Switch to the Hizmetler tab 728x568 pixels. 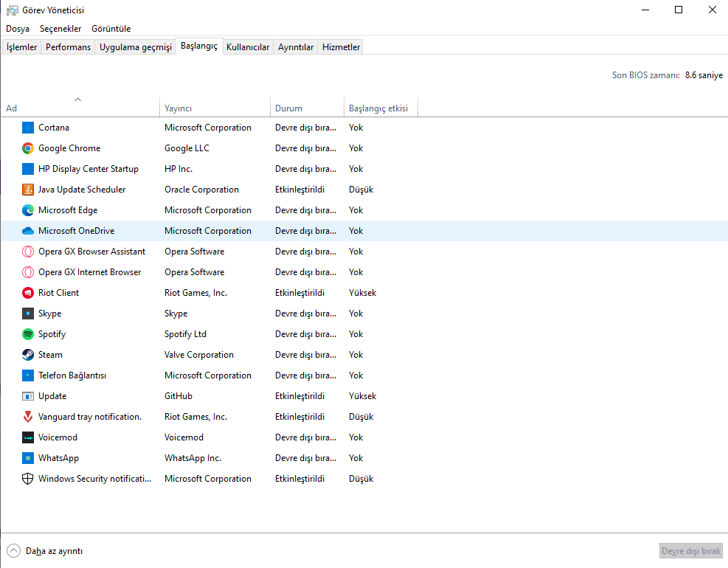[342, 47]
